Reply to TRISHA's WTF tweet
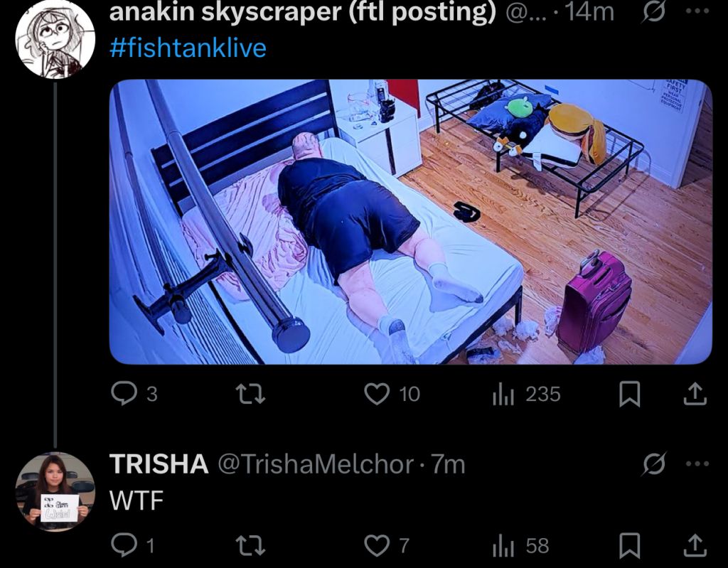This screenshot has width=728, height=568. [132, 545]
